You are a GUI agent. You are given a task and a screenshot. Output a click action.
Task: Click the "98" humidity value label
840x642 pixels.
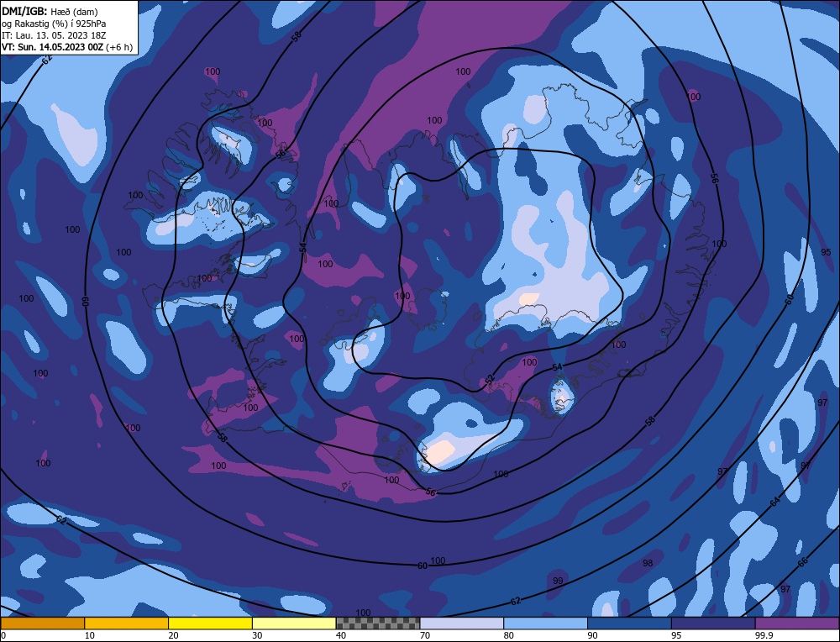[x=648, y=563]
